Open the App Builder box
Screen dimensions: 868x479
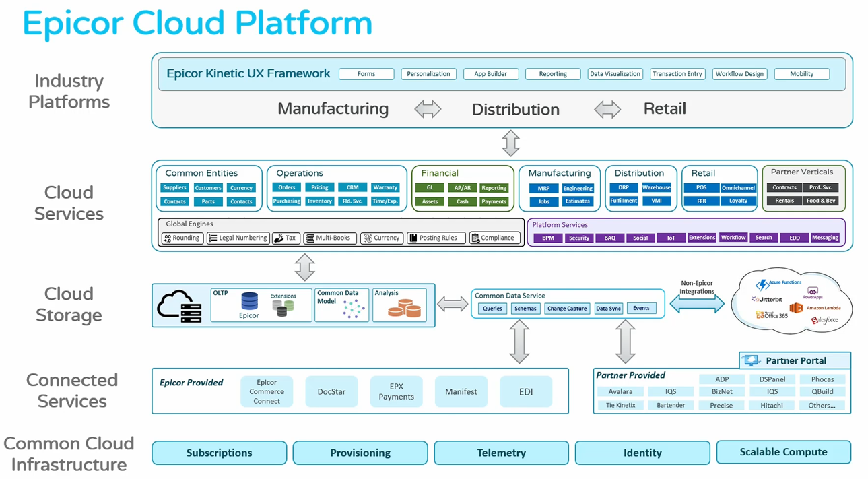(490, 74)
